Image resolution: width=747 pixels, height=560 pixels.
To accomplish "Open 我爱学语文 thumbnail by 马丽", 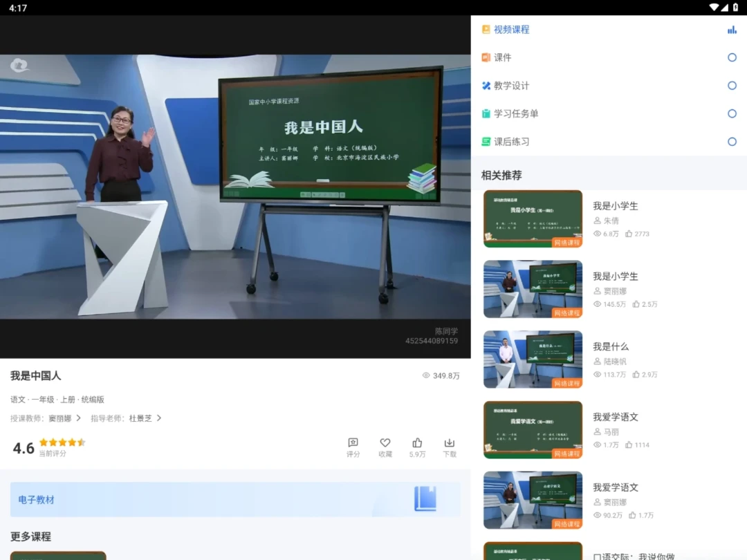I will tap(533, 430).
